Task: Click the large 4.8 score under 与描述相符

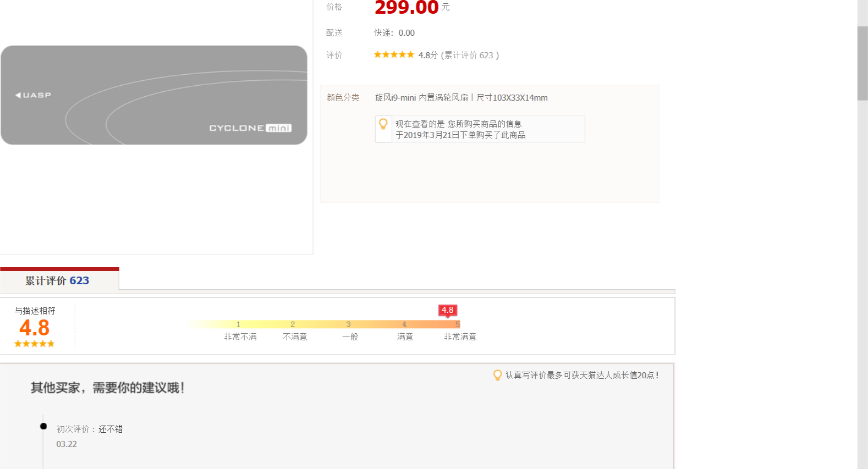Action: tap(34, 328)
